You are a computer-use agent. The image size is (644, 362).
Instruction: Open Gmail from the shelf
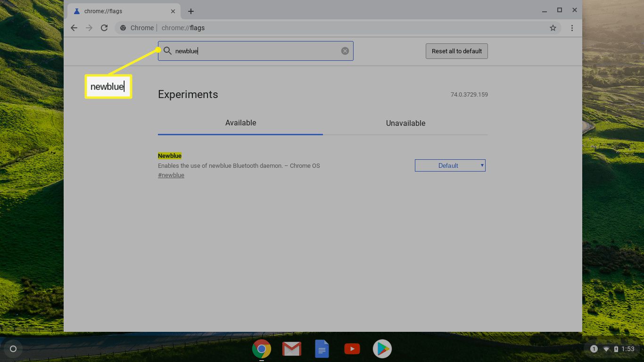click(292, 349)
